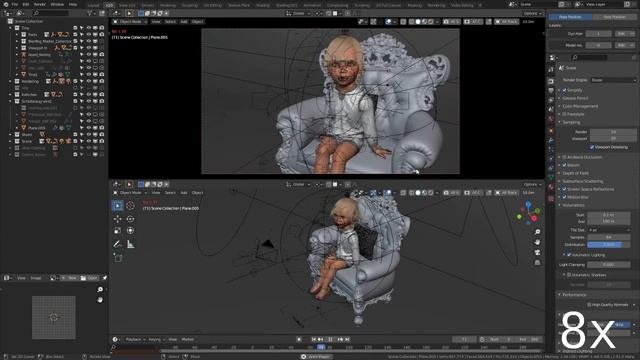Click the zoom icon in image editor

[100, 289]
